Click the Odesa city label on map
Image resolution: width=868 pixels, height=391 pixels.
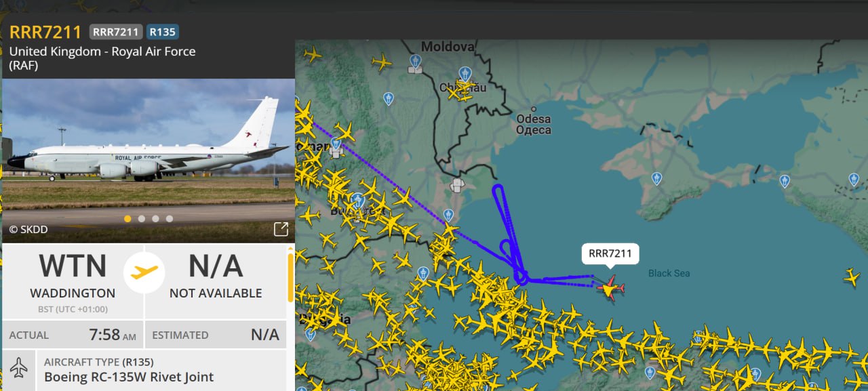[534, 124]
